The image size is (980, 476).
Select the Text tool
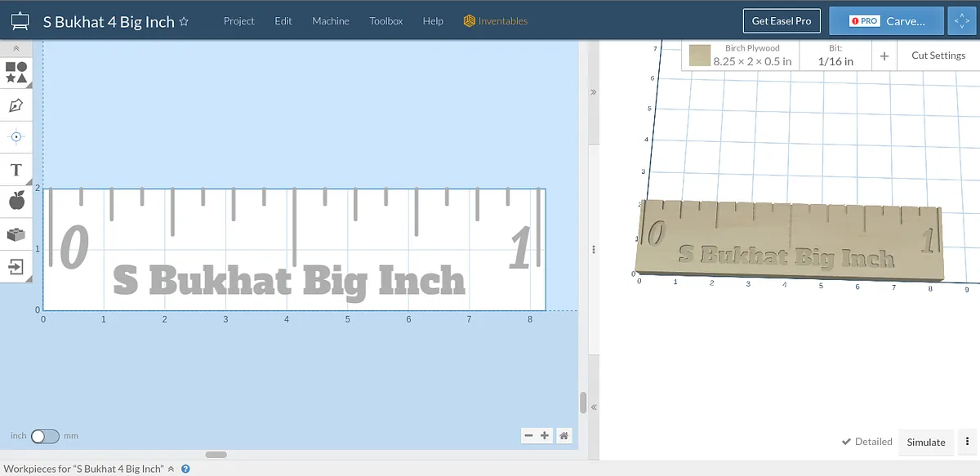click(16, 170)
